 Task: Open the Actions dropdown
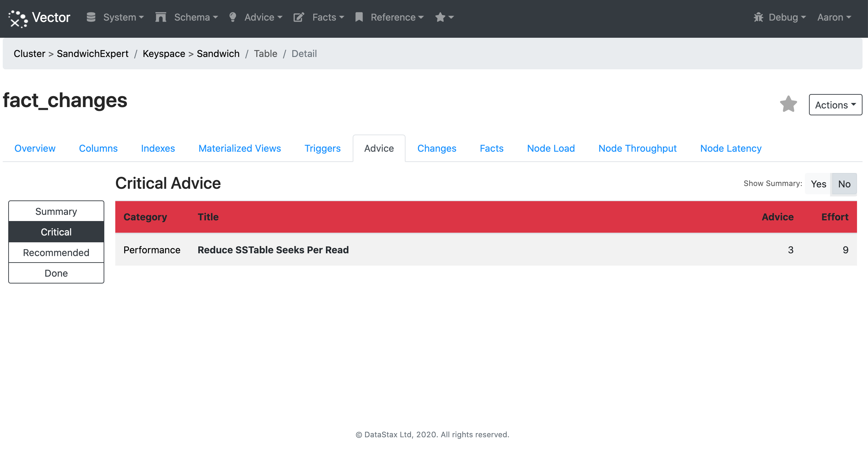835,105
